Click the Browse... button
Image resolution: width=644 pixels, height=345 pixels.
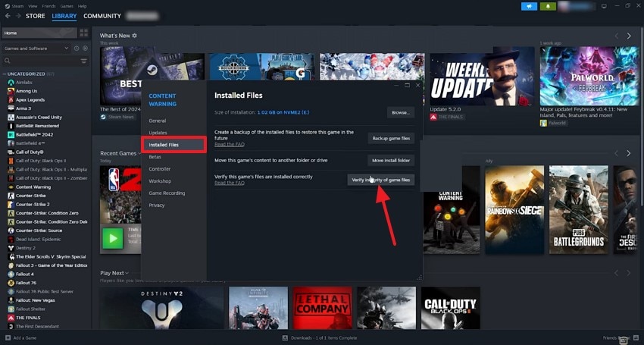(401, 113)
